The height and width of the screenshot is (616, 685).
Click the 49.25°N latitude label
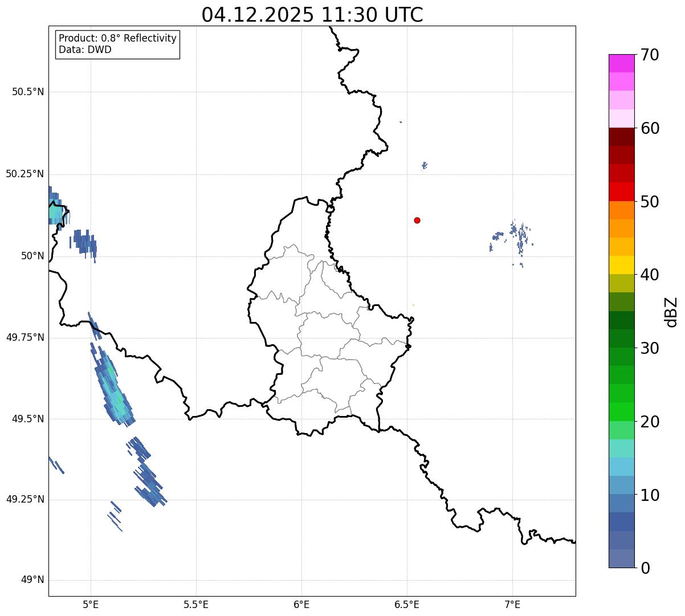pos(25,499)
